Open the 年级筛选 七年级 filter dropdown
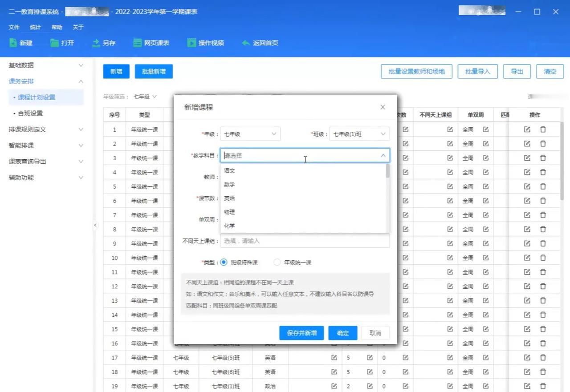This screenshot has width=570, height=392. 145,97
